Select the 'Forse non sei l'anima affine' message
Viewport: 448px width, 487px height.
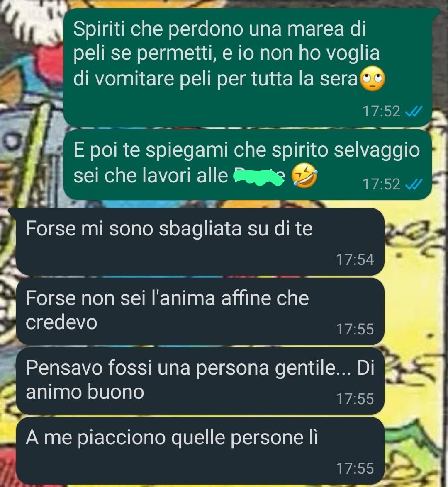point(200,311)
